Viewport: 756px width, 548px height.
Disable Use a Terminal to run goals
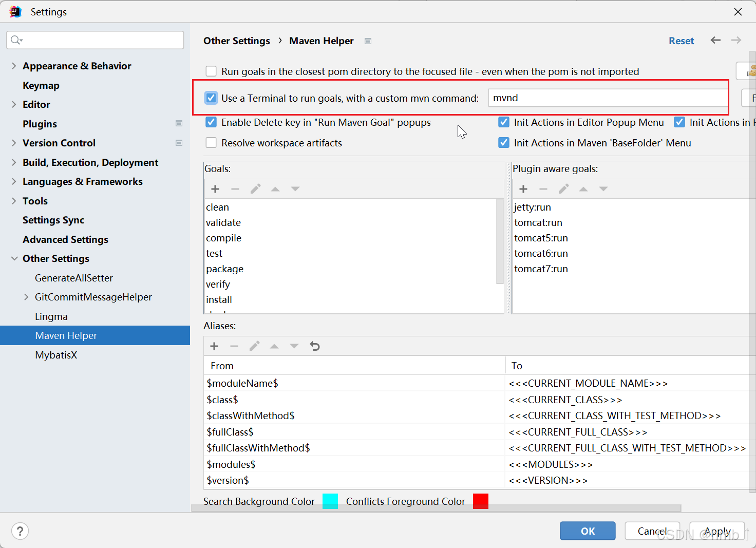(x=211, y=98)
